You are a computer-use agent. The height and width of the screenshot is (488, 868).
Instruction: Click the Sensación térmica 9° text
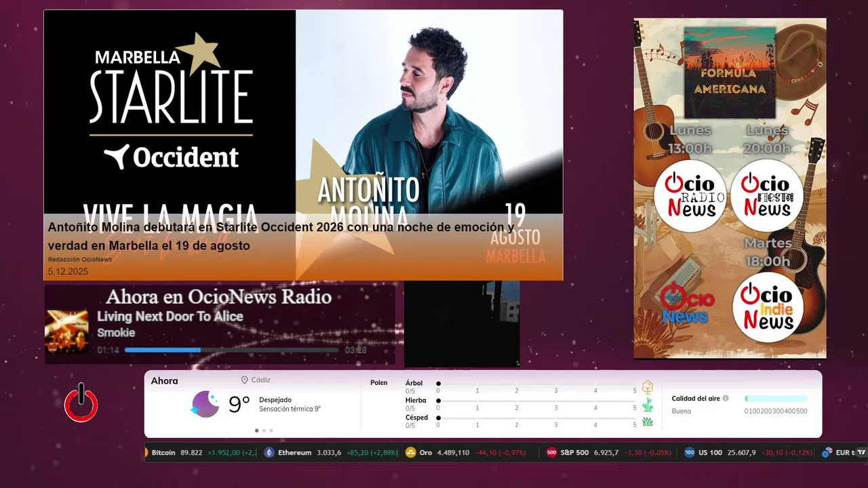[x=290, y=409]
